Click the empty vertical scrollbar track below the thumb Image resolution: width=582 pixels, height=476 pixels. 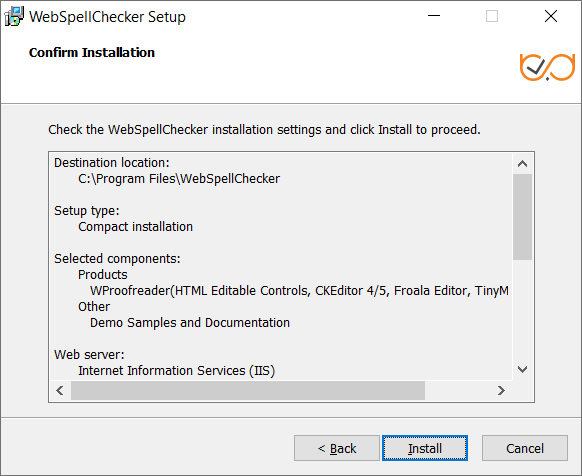click(x=522, y=309)
